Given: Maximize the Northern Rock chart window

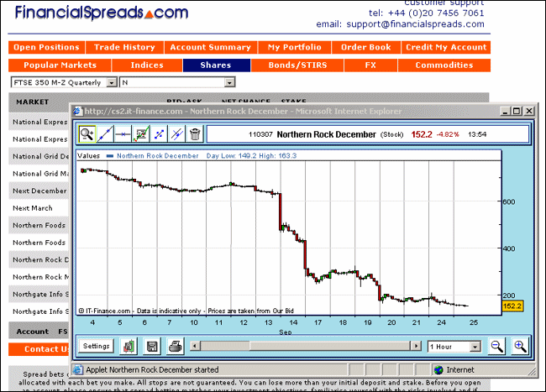Looking at the screenshot, I should click(x=517, y=111).
